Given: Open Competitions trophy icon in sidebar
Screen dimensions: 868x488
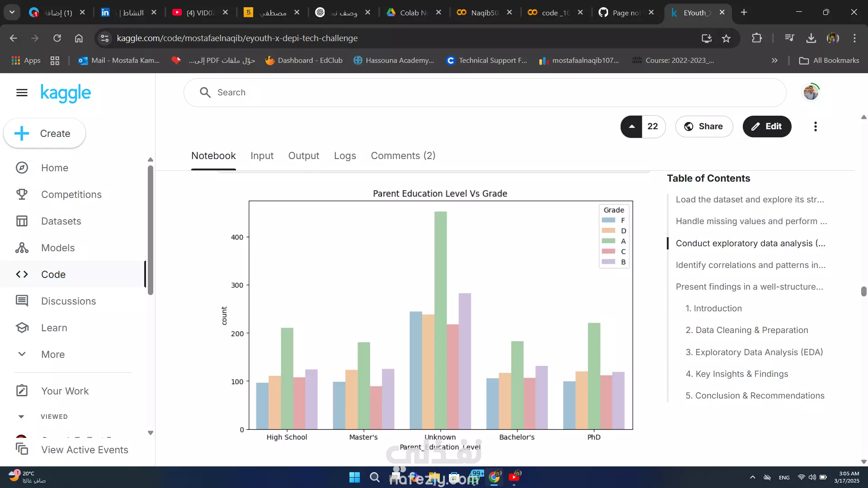Looking at the screenshot, I should point(22,194).
